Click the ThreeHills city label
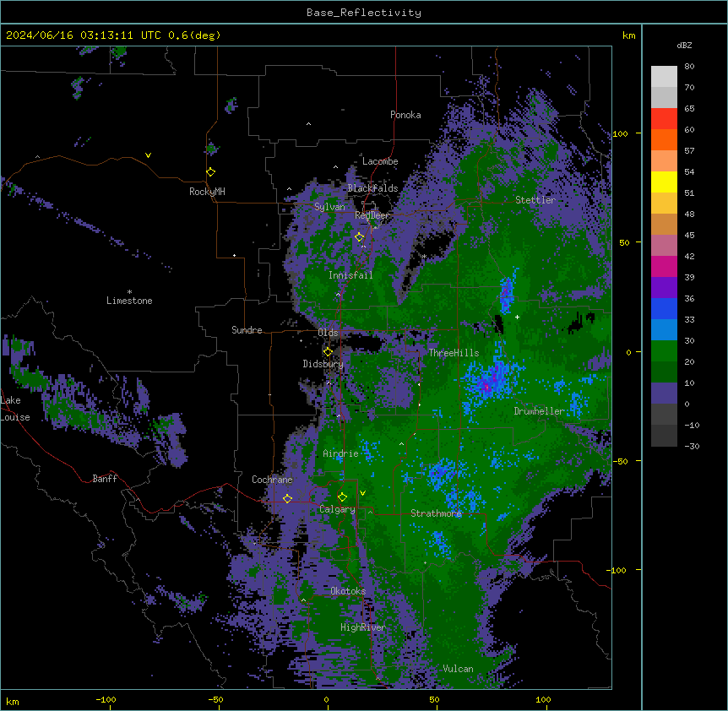This screenshot has height=711, width=728. [454, 353]
